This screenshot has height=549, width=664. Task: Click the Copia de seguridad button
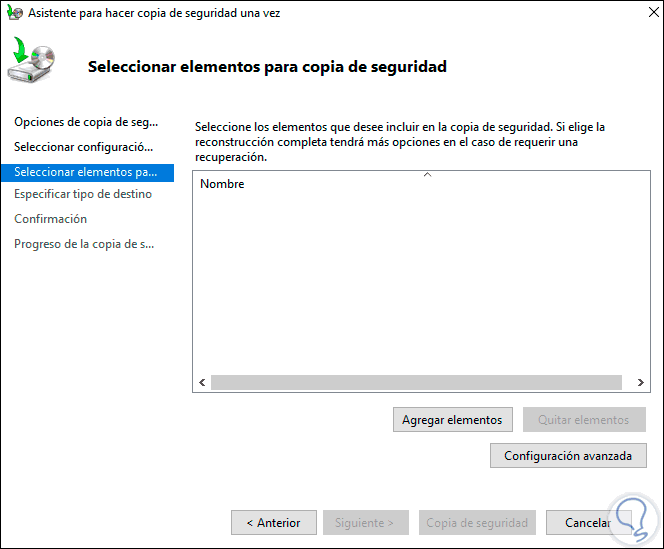[477, 523]
